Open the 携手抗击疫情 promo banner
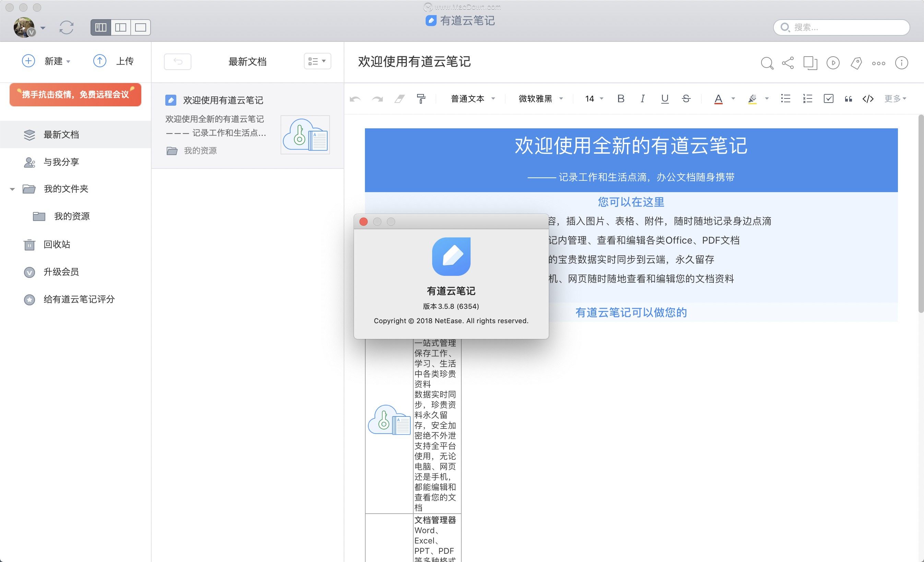 (75, 95)
